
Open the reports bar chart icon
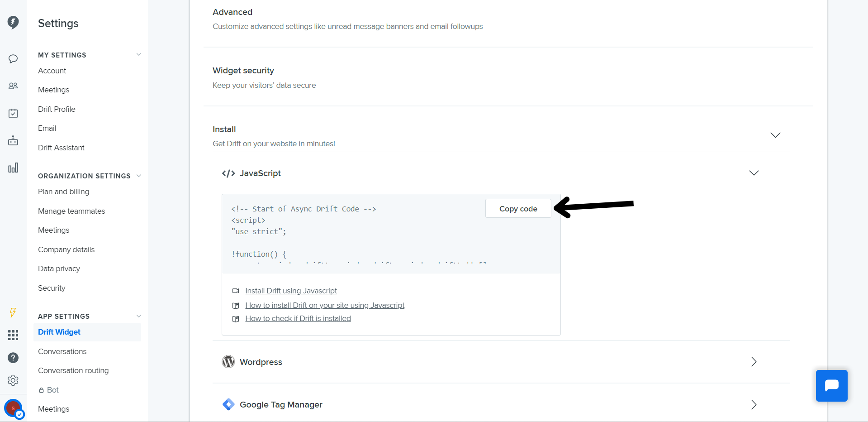coord(13,168)
